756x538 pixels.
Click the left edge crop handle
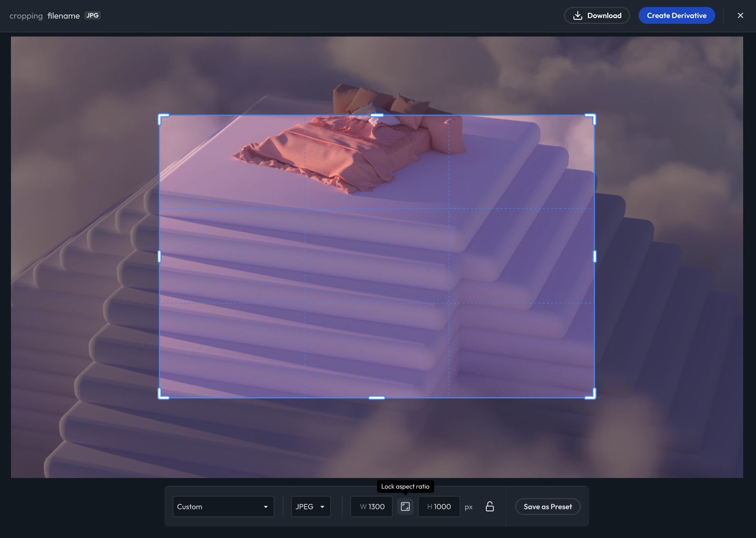tap(159, 257)
